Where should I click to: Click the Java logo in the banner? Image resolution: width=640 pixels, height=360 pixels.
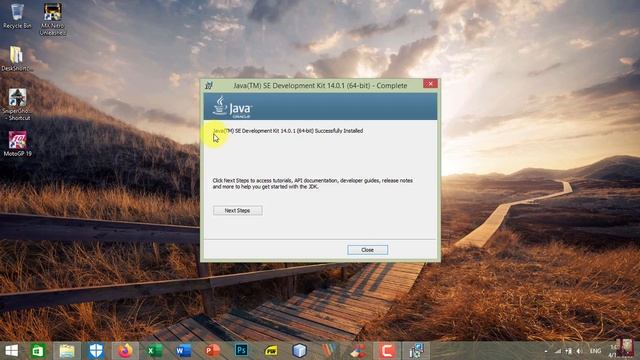click(232, 107)
